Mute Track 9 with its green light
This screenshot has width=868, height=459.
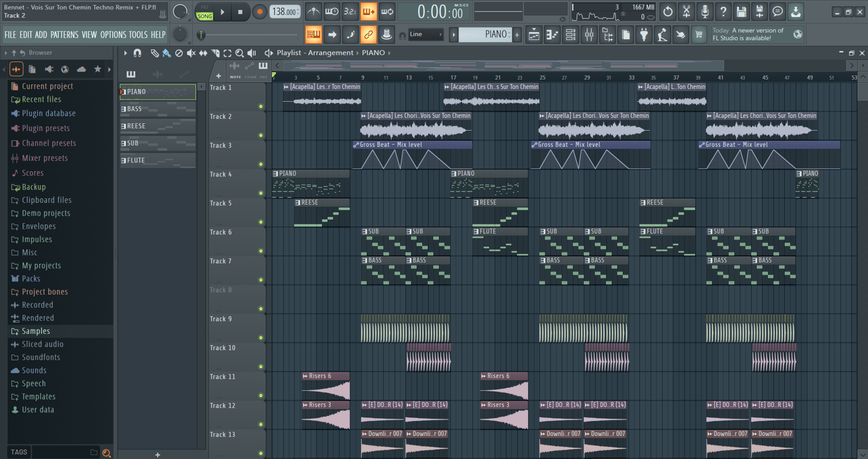261,338
